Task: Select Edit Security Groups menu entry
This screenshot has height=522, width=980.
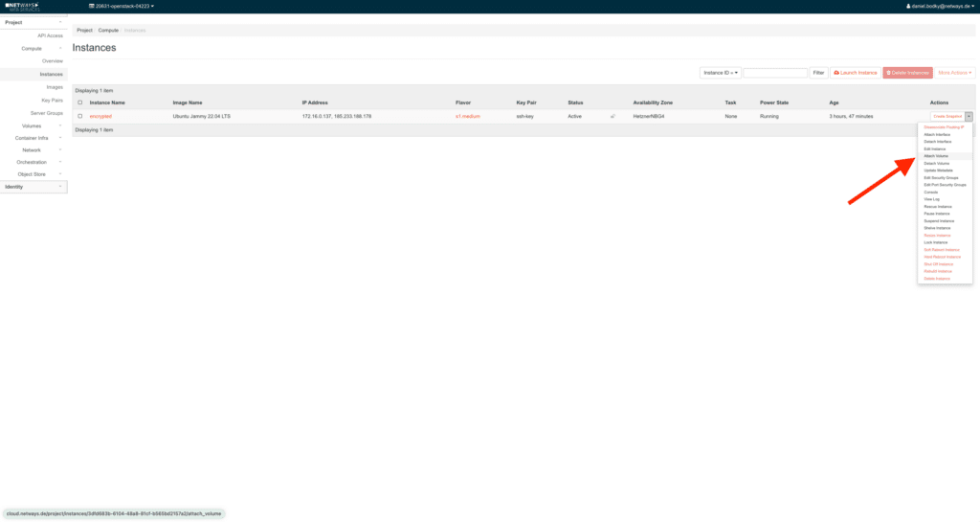Action: [x=941, y=177]
